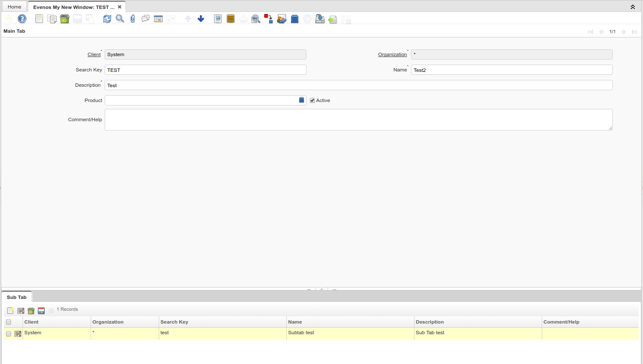Click into the Comment/Help text area
This screenshot has height=364, width=643.
point(358,119)
